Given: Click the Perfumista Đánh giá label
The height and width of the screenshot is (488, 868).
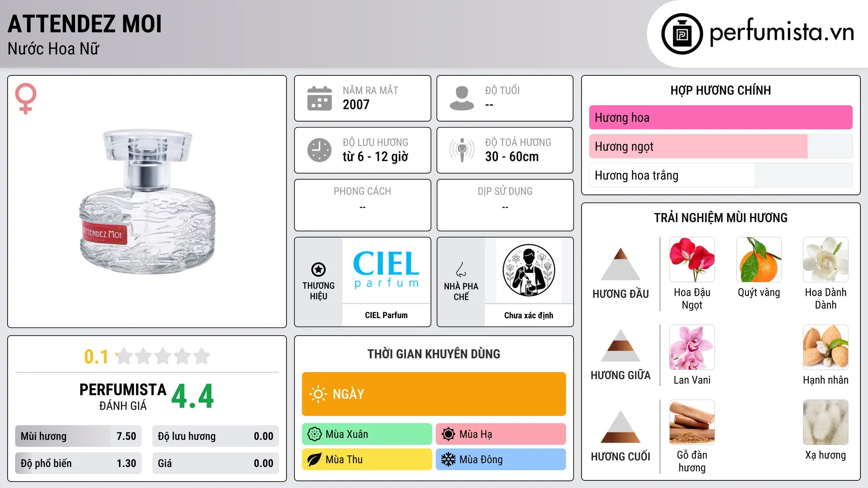Looking at the screenshot, I should (x=123, y=396).
